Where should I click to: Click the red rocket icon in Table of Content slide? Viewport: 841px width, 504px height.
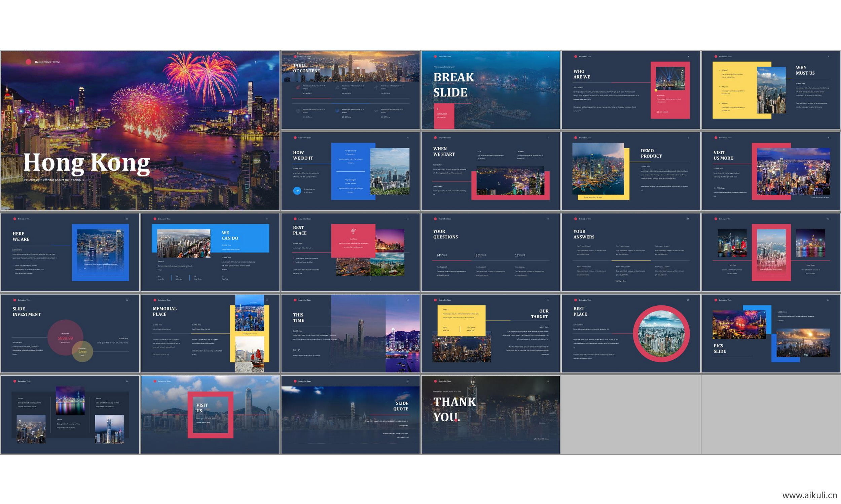298,88
